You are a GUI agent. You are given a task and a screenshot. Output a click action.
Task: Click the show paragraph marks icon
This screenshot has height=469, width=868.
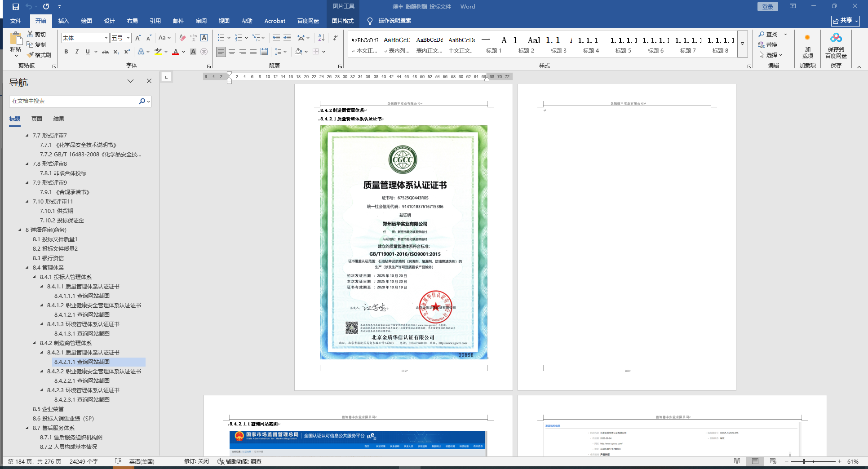pyautogui.click(x=335, y=38)
